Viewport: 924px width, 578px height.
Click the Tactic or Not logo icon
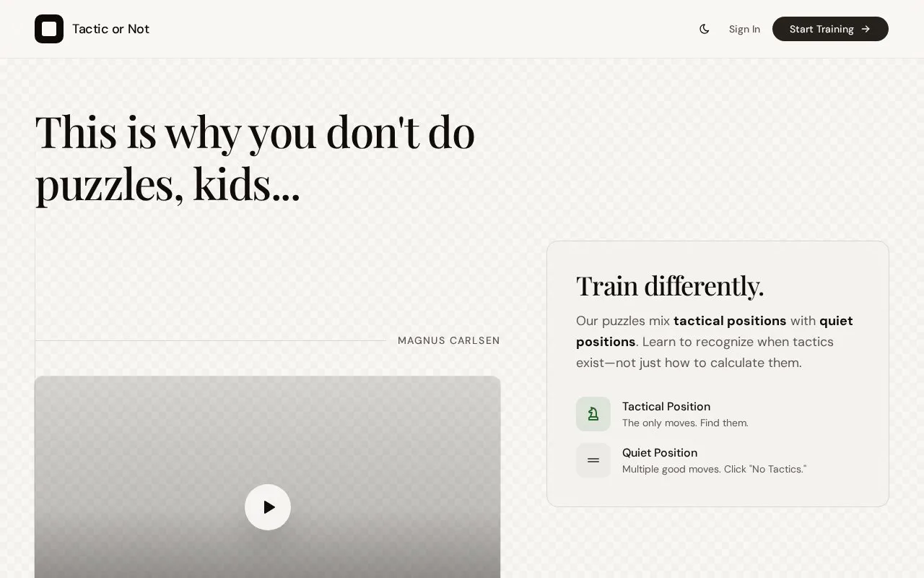coord(49,29)
